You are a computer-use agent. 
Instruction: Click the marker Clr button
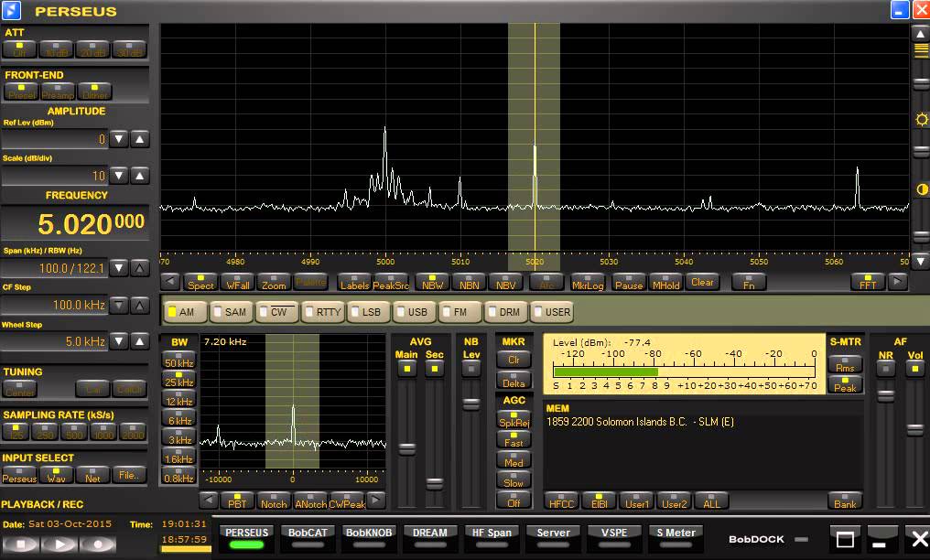tap(514, 360)
